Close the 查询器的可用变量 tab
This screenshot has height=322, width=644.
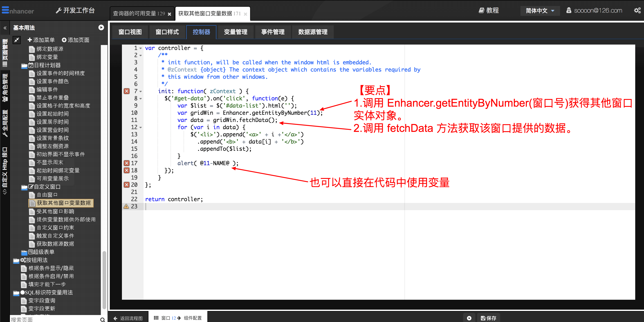(170, 14)
